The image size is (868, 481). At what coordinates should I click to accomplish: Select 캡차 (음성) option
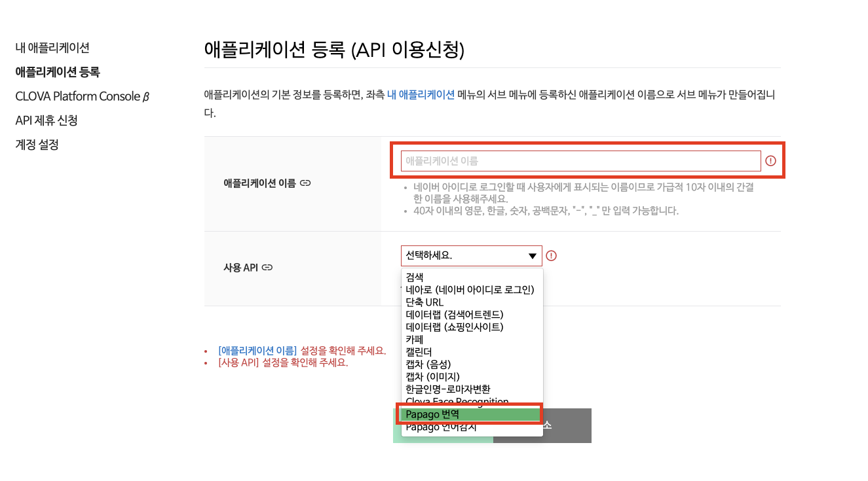tap(472, 365)
